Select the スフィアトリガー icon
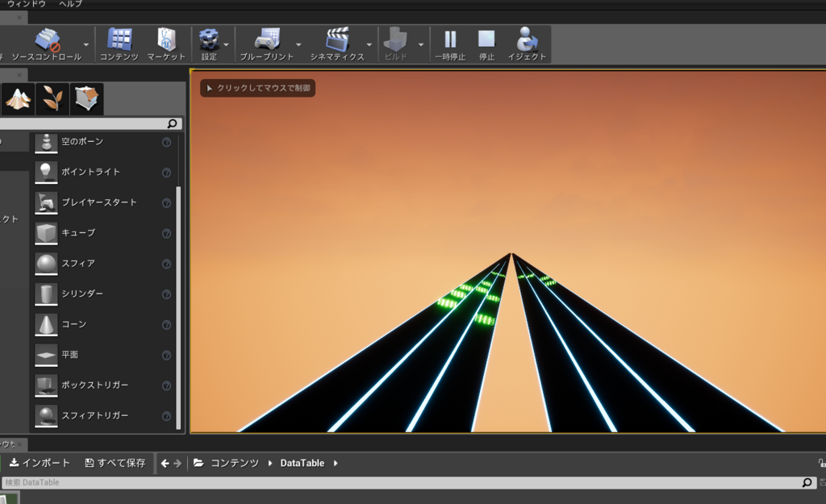The width and height of the screenshot is (826, 504). click(x=46, y=416)
